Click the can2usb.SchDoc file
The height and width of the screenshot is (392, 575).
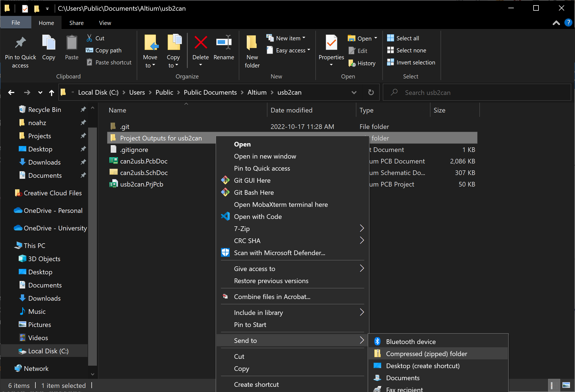click(x=144, y=173)
